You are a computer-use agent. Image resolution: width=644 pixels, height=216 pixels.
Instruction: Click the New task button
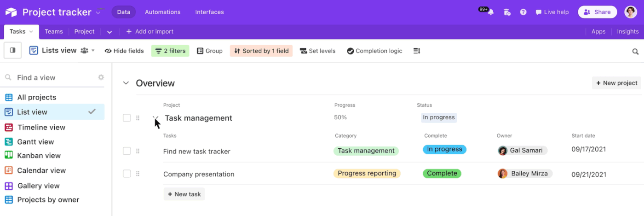(x=184, y=194)
